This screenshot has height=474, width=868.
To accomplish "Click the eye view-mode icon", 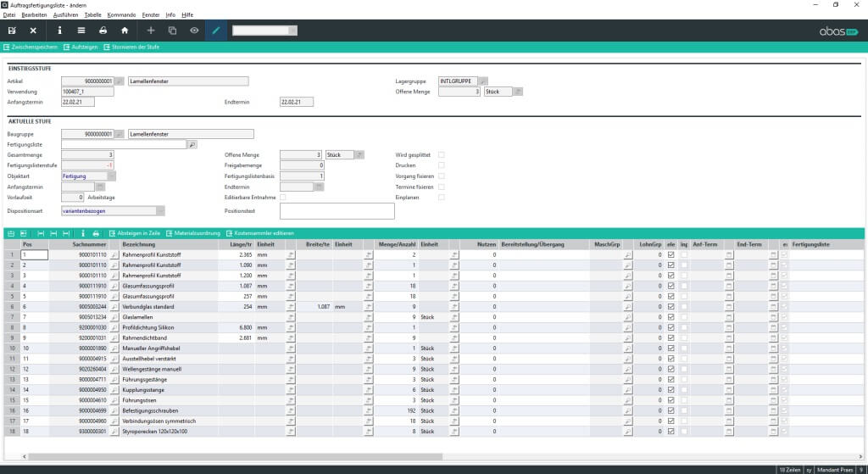I will (x=194, y=31).
